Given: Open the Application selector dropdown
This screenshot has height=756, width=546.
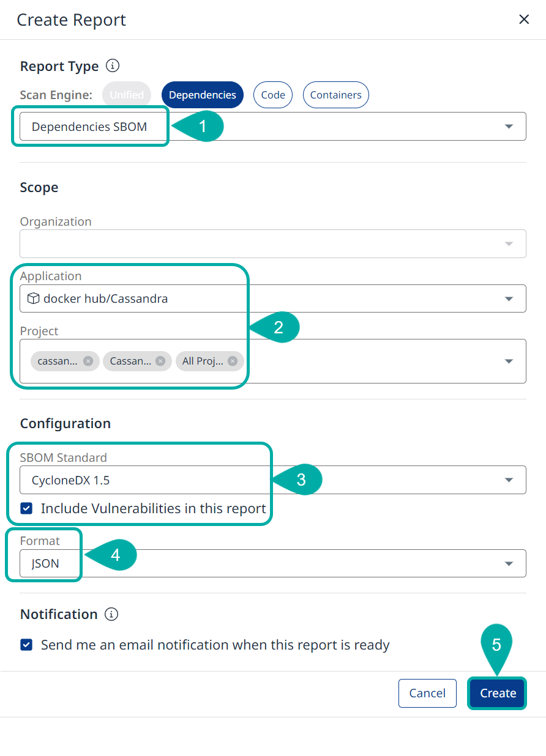Looking at the screenshot, I should 509,298.
